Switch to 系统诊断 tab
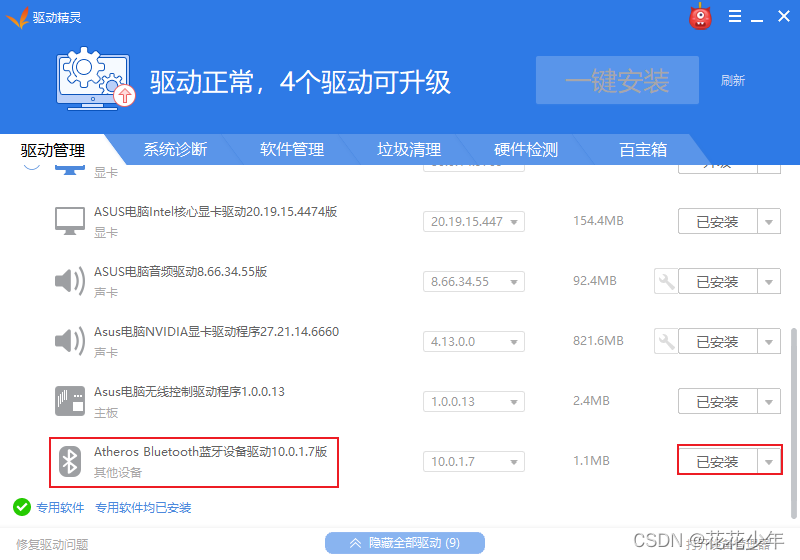This screenshot has width=800, height=560. coord(175,149)
